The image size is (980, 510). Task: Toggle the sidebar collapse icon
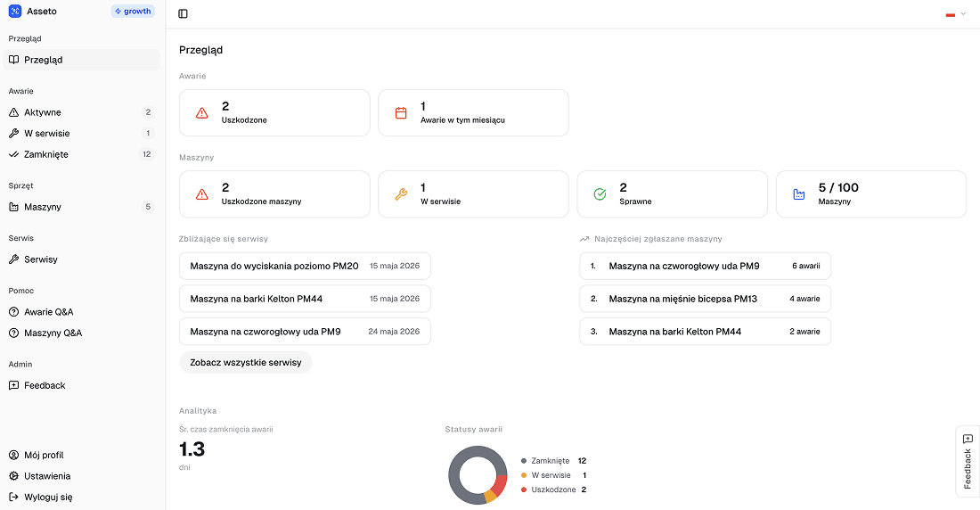(184, 14)
